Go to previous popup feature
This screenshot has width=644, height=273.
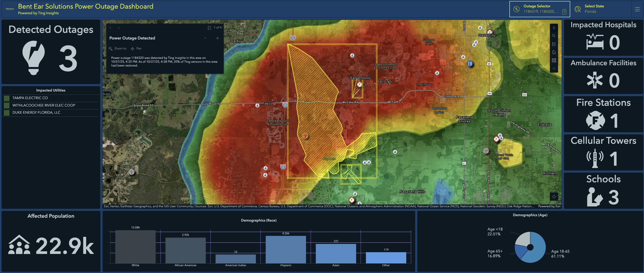click(x=111, y=28)
